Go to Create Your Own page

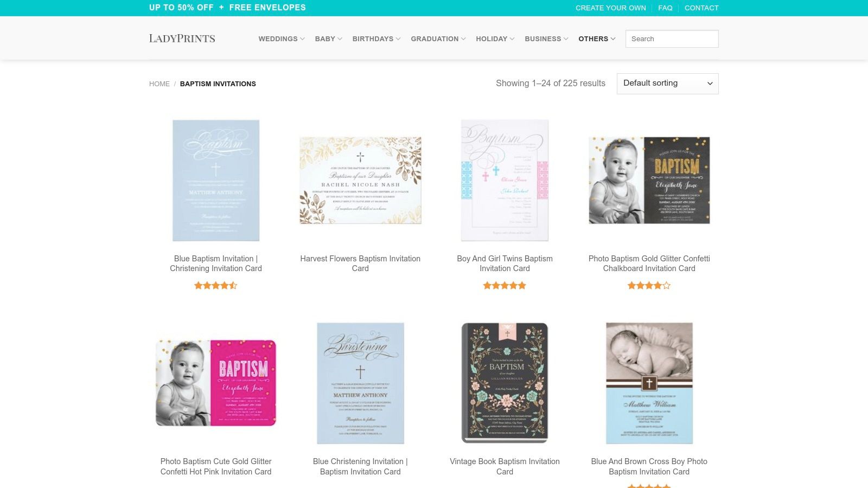(x=611, y=8)
